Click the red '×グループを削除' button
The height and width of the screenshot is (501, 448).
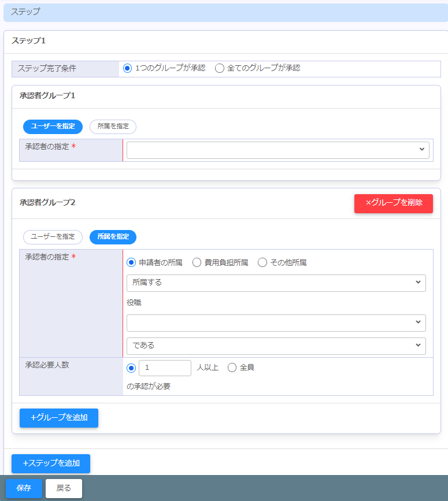click(x=393, y=203)
